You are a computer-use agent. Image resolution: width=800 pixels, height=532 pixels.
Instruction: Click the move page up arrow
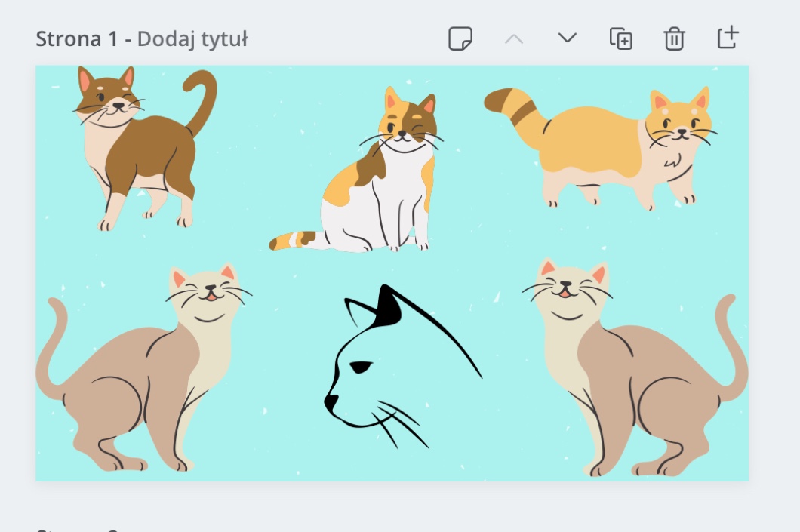514,38
